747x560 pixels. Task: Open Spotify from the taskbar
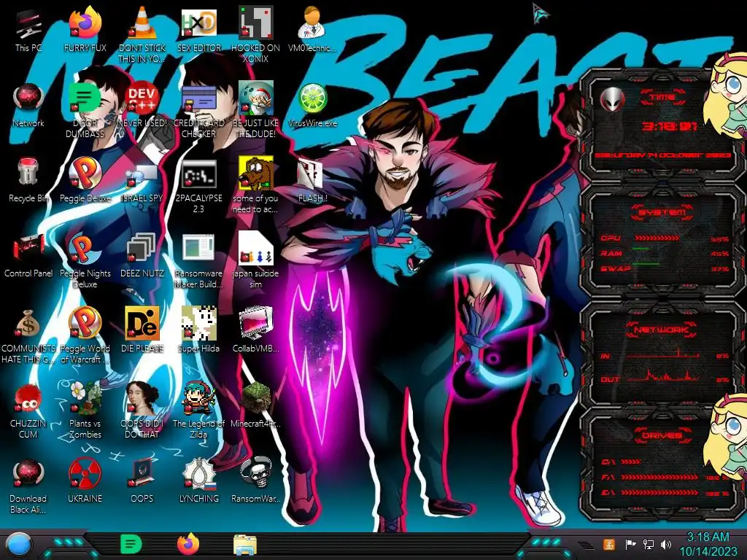pos(131,544)
